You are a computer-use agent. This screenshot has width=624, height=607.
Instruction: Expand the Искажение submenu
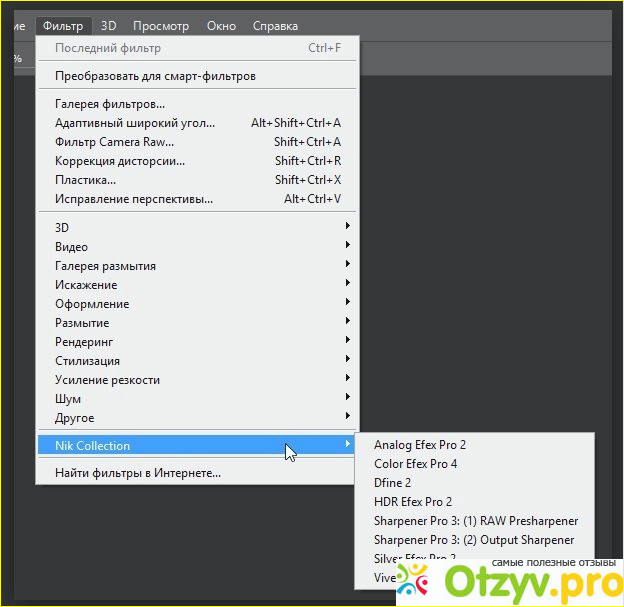(86, 285)
